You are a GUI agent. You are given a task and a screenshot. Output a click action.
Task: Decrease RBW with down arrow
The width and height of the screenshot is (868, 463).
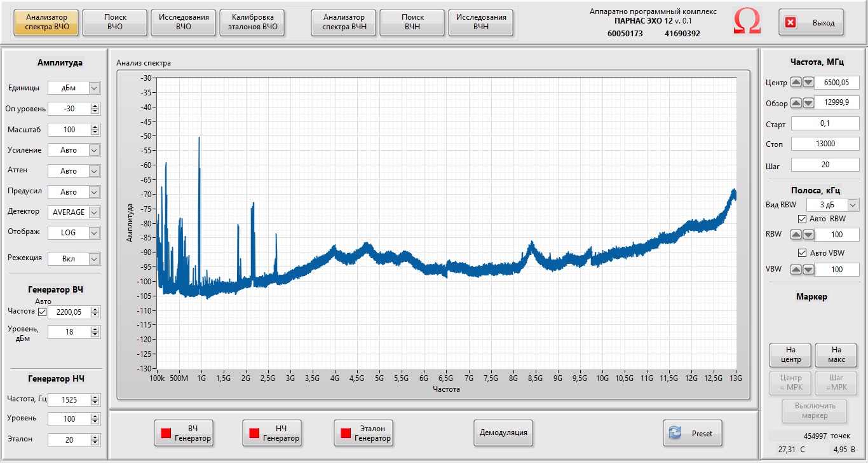coord(808,235)
